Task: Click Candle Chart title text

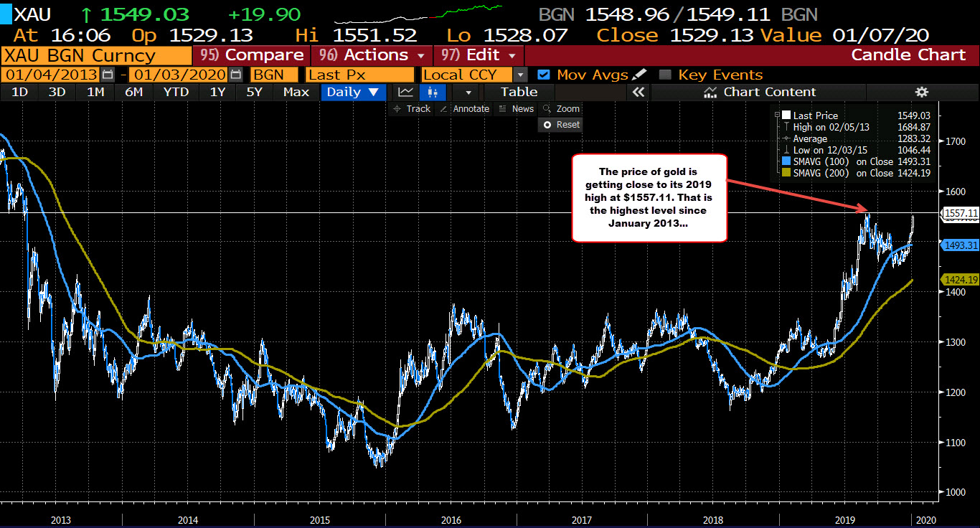Action: (x=908, y=55)
